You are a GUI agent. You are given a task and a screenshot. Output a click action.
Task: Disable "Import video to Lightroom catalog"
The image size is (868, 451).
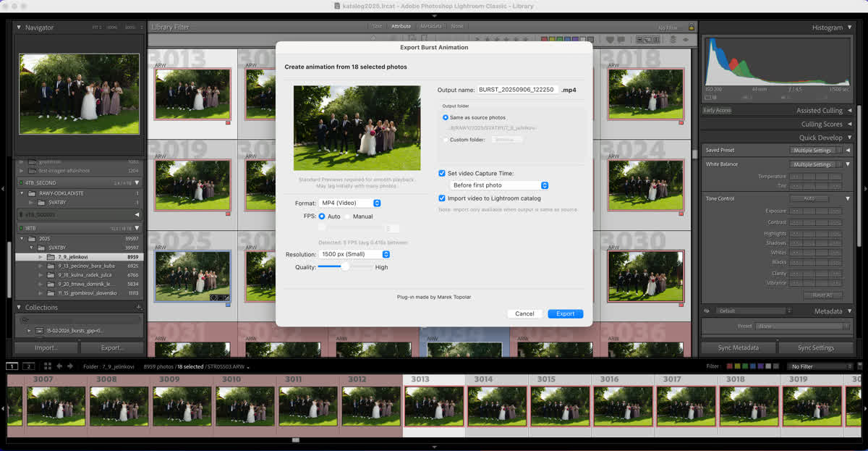pos(441,199)
